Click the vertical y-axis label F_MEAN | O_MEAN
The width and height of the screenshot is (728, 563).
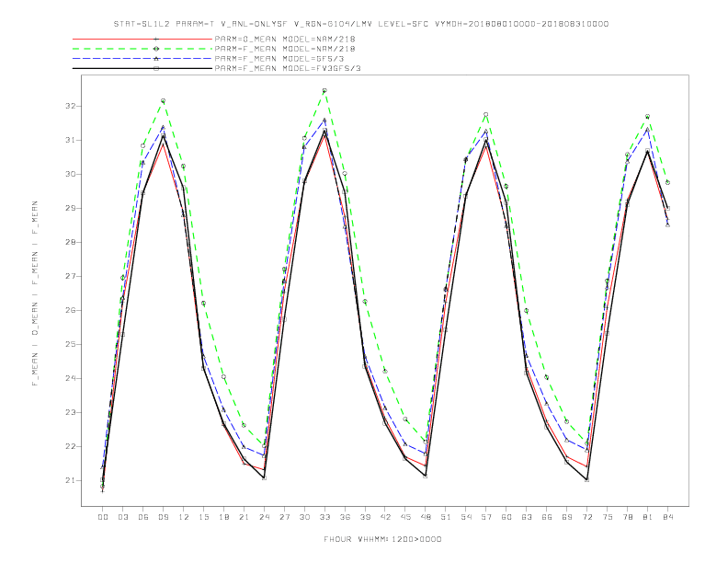[x=35, y=293]
